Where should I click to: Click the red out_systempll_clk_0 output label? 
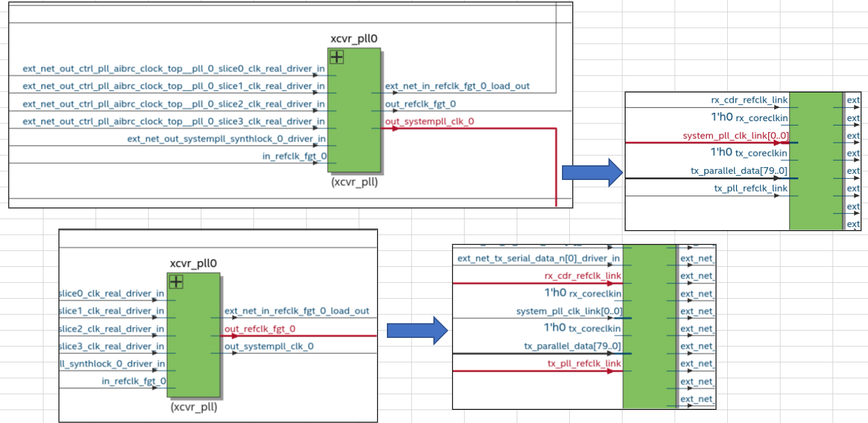coord(429,122)
